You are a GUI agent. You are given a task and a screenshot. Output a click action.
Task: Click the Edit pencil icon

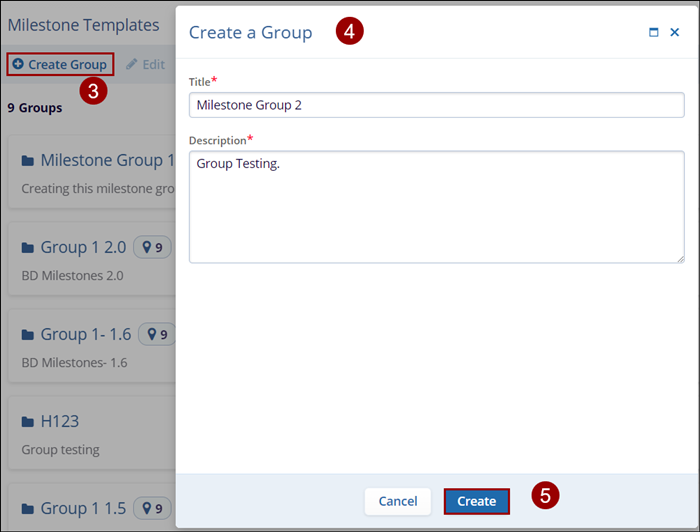132,64
